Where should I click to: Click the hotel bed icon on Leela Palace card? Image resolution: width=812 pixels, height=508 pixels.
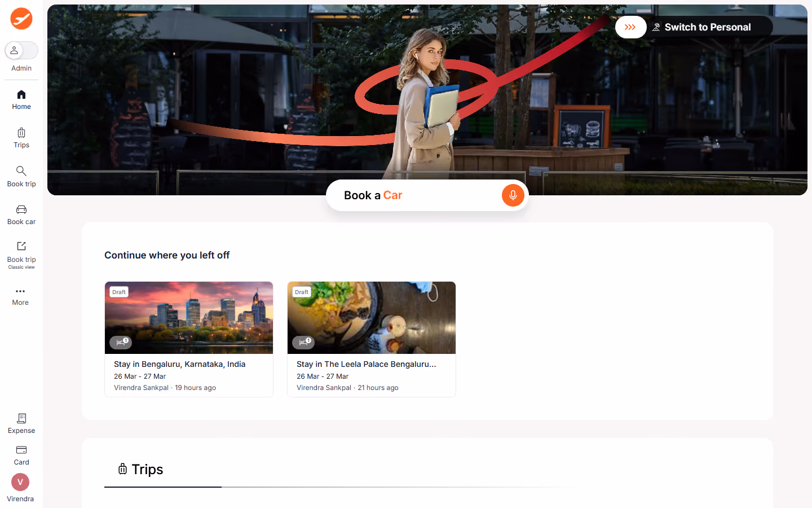tap(303, 342)
